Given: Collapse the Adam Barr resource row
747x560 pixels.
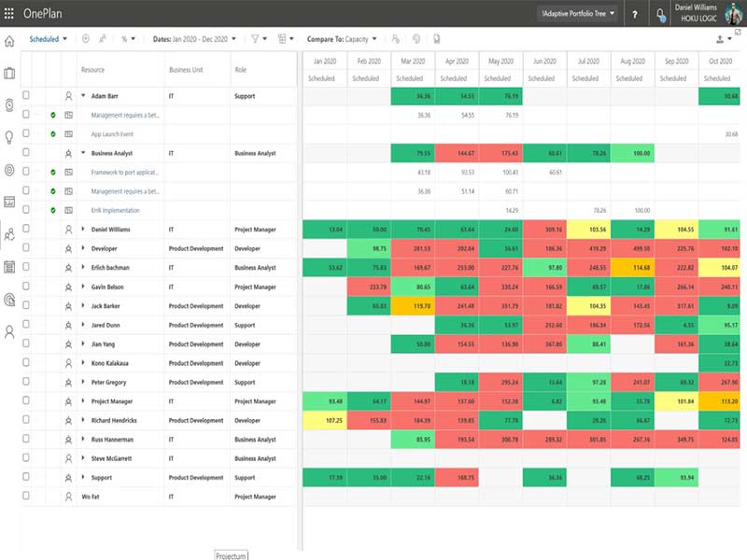Looking at the screenshot, I should click(x=83, y=95).
